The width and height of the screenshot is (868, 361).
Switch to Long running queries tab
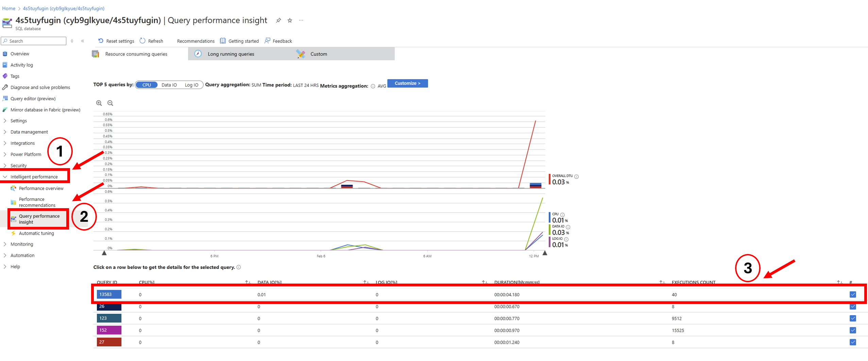(231, 54)
